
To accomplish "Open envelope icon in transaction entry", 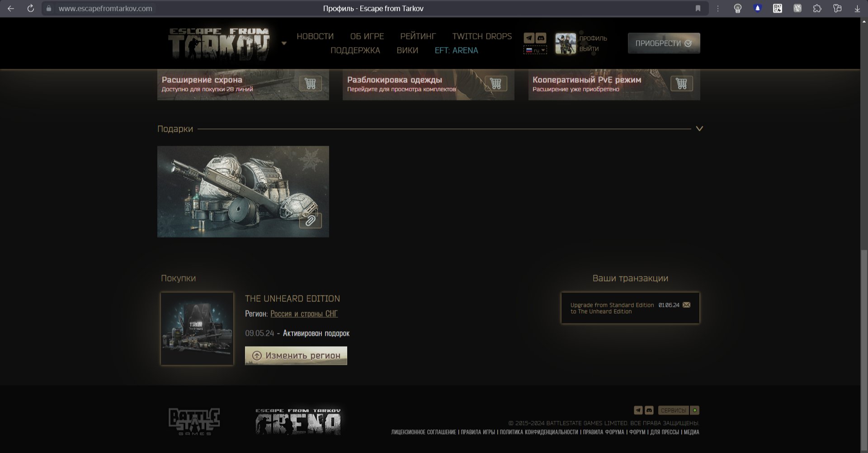I will (x=686, y=305).
